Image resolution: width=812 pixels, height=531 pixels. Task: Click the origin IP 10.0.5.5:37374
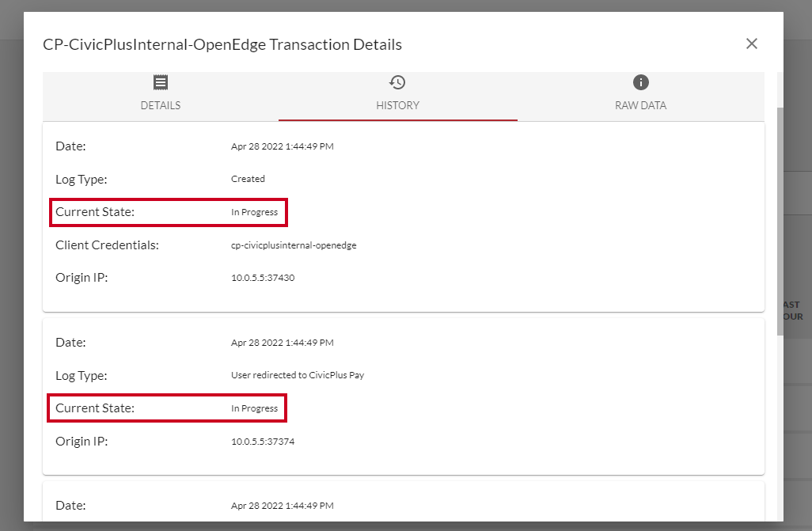[263, 442]
